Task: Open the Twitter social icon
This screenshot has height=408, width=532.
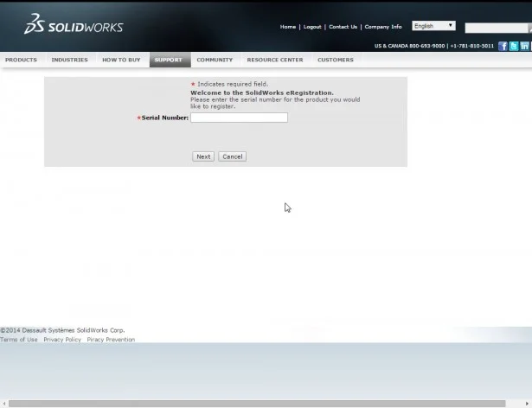Action: point(514,46)
